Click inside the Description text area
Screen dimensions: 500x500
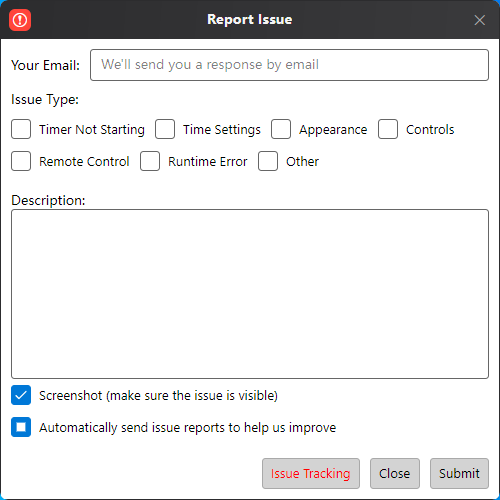click(250, 294)
